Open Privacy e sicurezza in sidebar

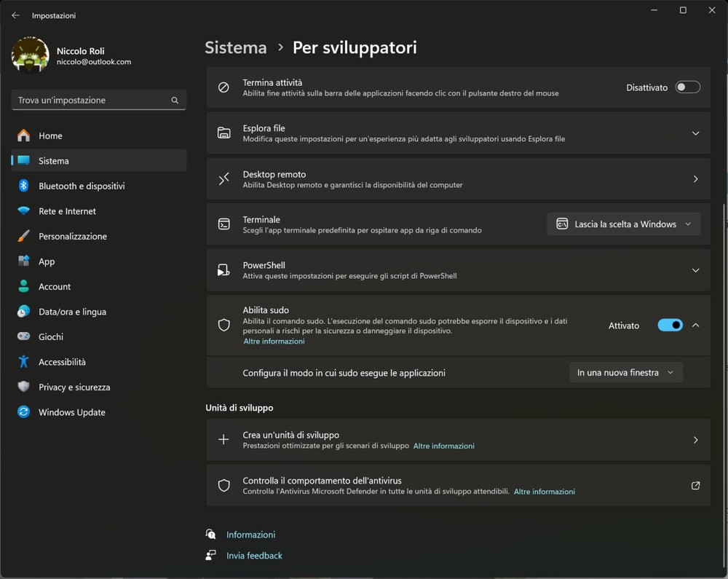(74, 387)
